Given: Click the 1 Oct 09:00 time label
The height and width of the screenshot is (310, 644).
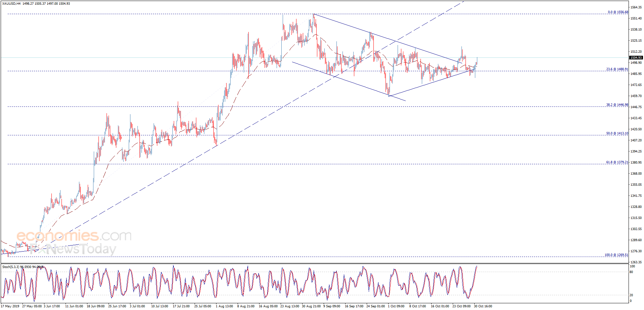Looking at the screenshot, I should point(396,306).
